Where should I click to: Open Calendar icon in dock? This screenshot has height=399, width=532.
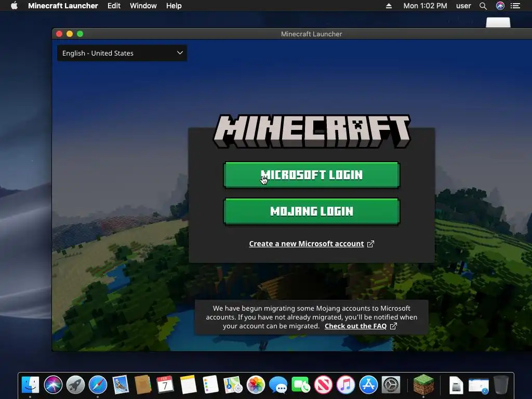(x=165, y=385)
